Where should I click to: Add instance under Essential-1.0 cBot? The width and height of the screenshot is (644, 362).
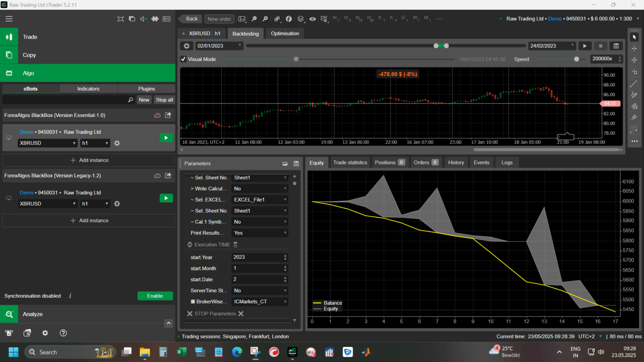89,160
